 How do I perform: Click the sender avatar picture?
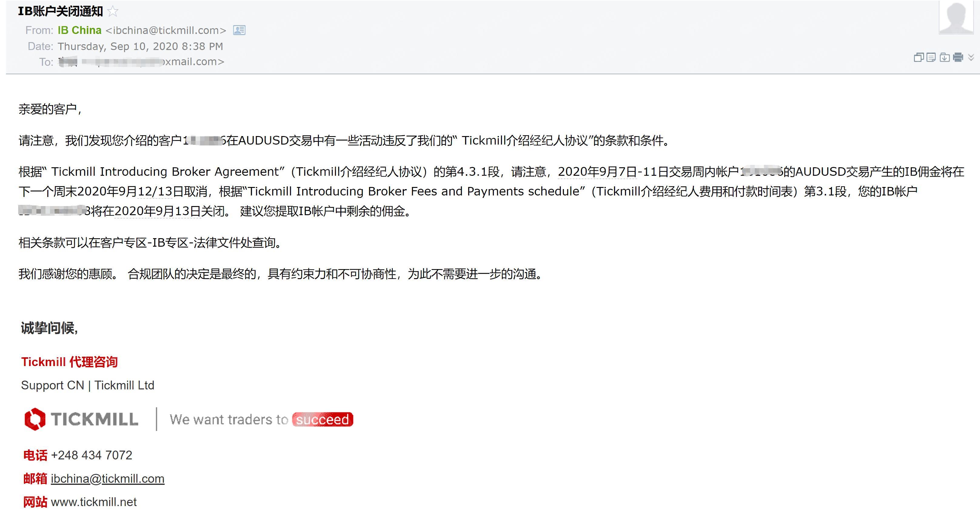coord(956,17)
